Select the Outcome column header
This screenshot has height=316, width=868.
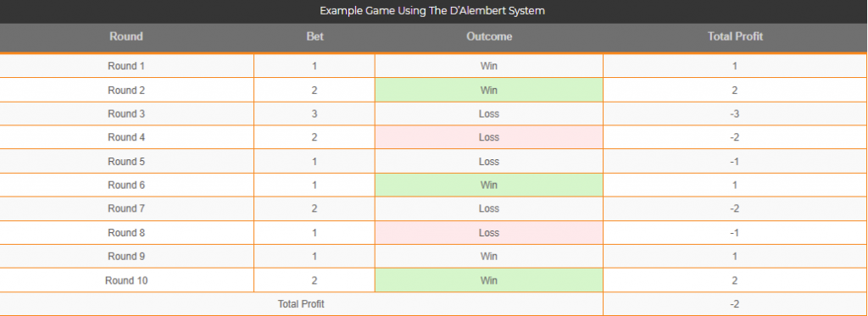(x=489, y=36)
